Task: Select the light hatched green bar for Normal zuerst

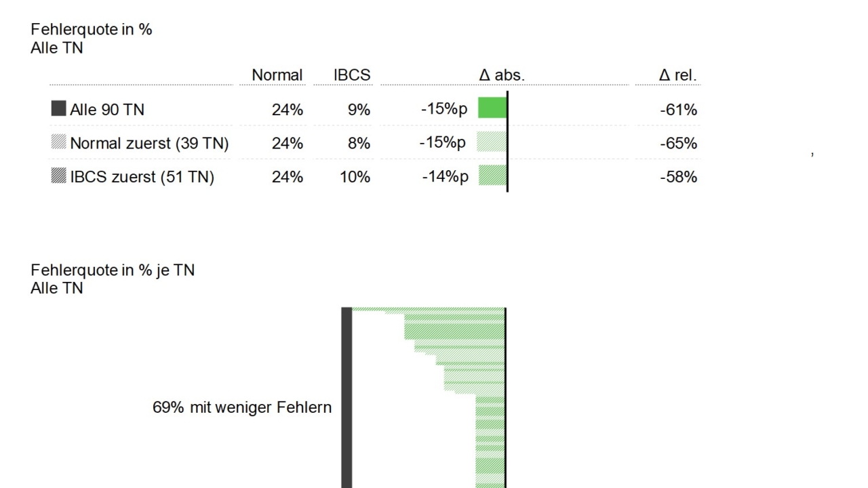Action: tap(492, 142)
